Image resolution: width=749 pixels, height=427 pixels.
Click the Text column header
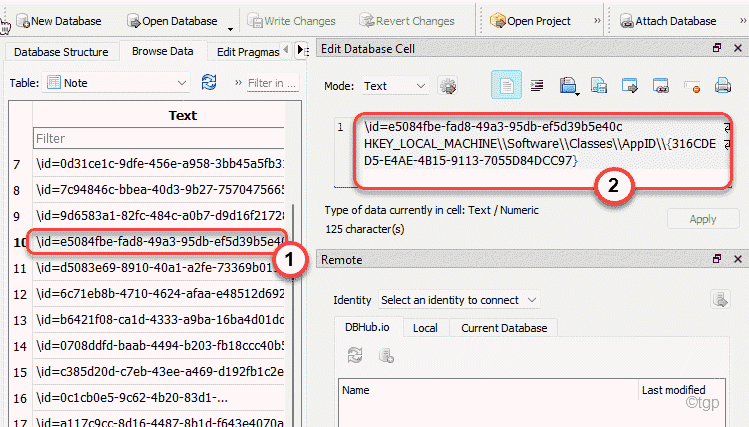pyautogui.click(x=182, y=115)
